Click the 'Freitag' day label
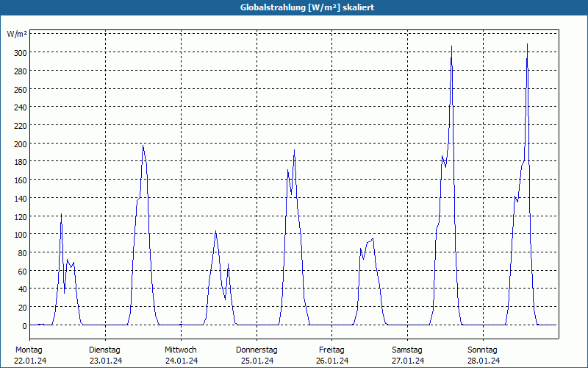Image resolution: width=588 pixels, height=368 pixels. pyautogui.click(x=331, y=350)
